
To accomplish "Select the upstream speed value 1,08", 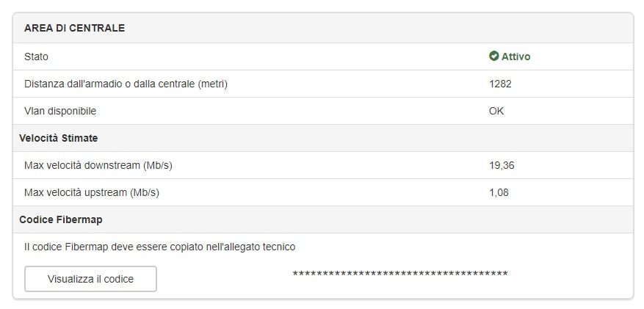I will [x=499, y=192].
